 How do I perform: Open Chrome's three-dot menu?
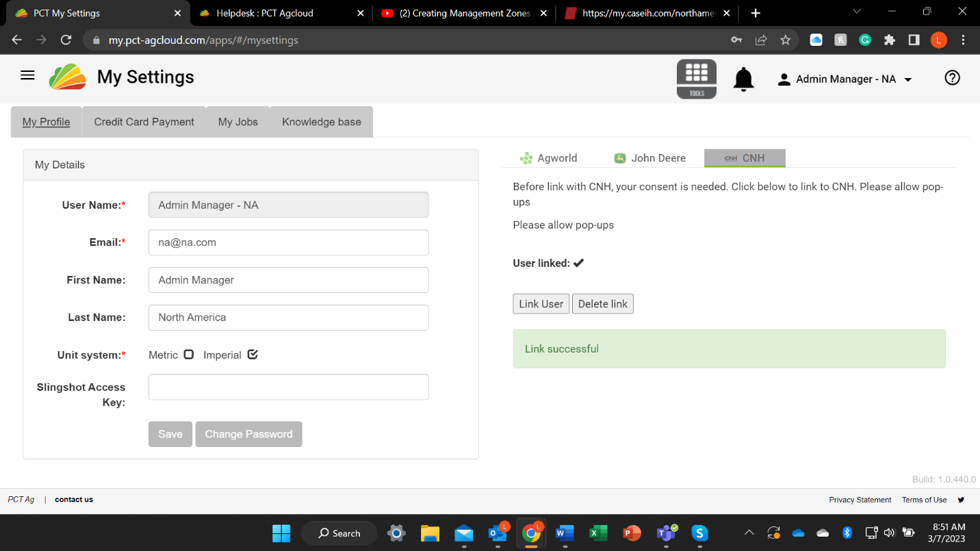[963, 40]
